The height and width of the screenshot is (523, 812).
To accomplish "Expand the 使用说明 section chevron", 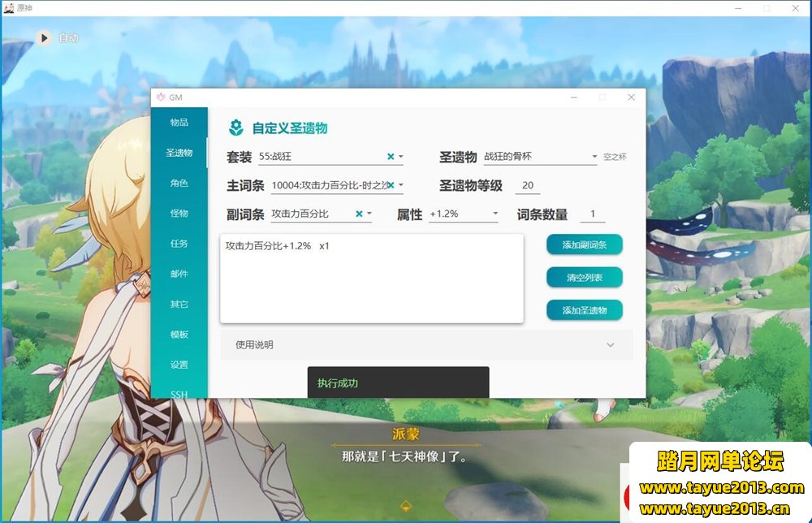I will click(611, 345).
